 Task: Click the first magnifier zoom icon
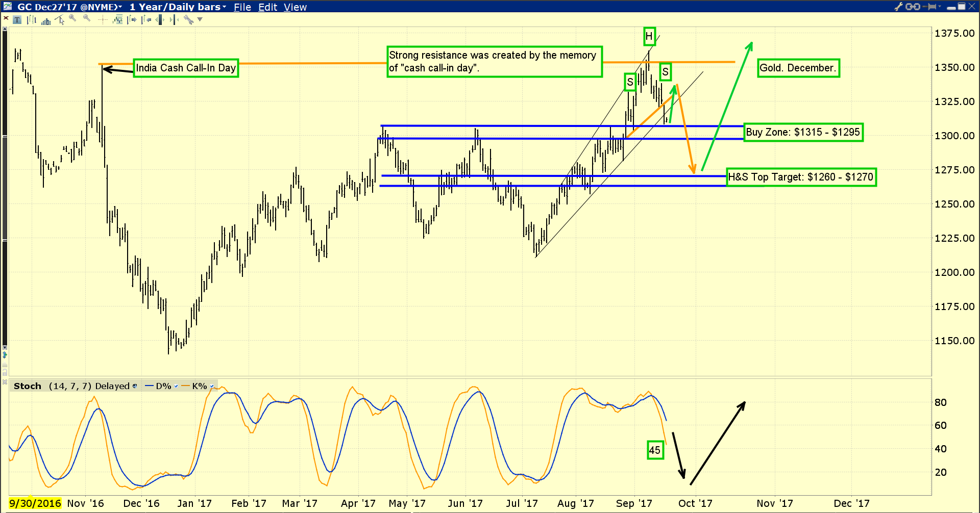click(x=72, y=18)
